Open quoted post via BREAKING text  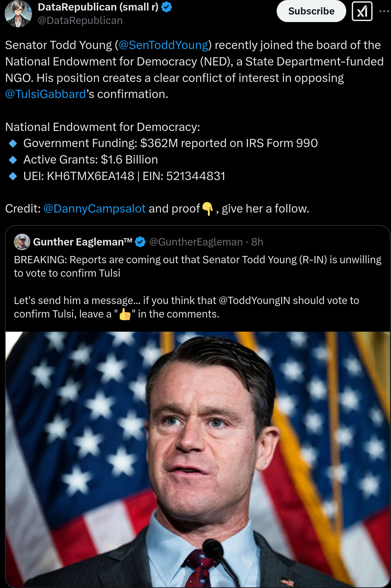pyautogui.click(x=198, y=266)
